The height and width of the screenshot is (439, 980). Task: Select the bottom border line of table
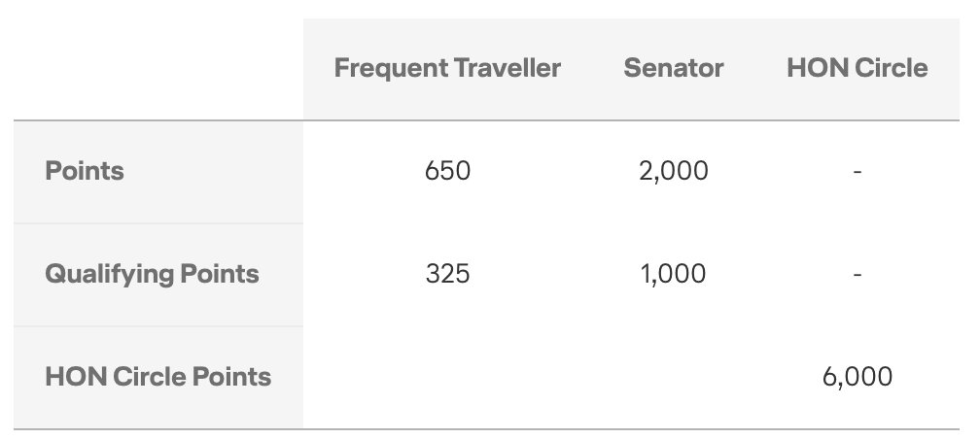click(x=486, y=429)
